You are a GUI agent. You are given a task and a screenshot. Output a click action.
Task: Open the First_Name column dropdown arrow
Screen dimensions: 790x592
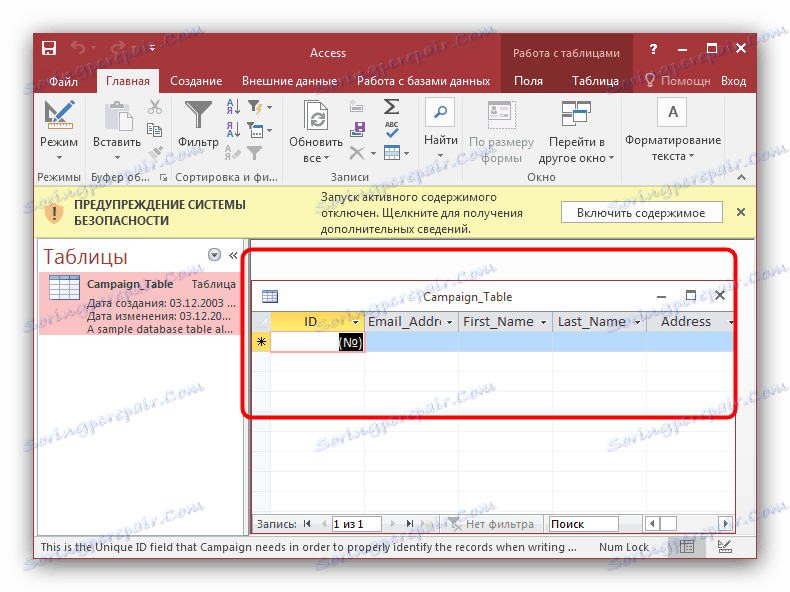tap(543, 322)
